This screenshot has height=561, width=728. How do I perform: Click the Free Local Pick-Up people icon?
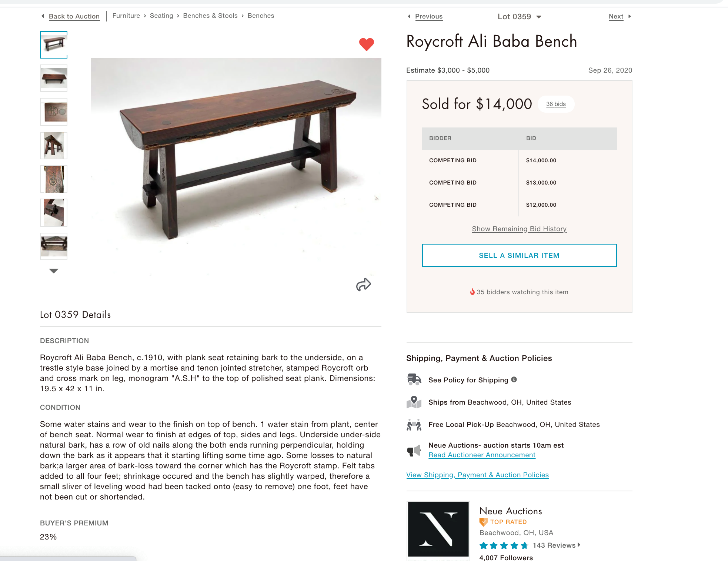[414, 425]
